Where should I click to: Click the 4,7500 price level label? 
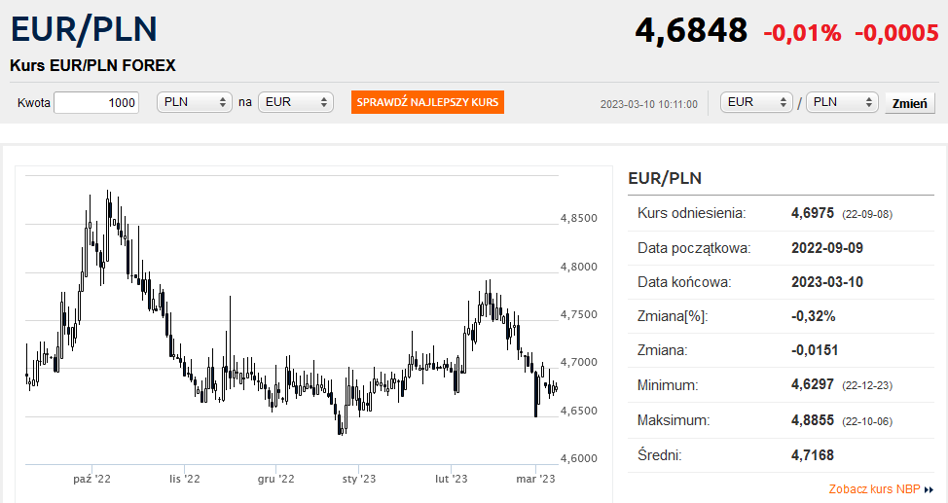(579, 314)
